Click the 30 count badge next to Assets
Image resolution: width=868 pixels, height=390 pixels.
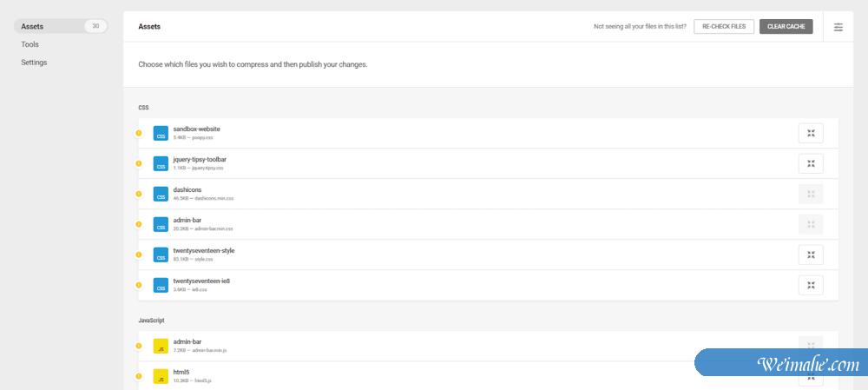click(95, 26)
